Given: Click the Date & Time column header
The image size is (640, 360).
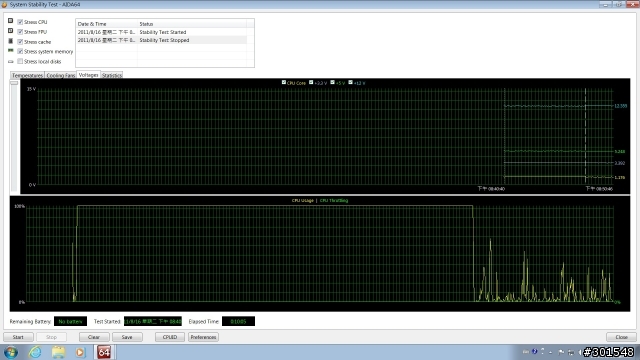Looking at the screenshot, I should [106, 24].
